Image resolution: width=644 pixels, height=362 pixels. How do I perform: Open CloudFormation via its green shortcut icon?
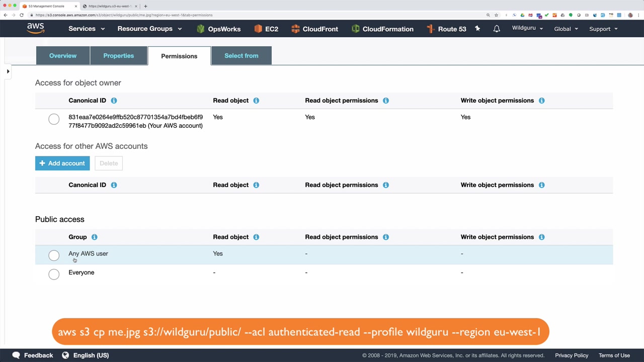[x=356, y=29]
